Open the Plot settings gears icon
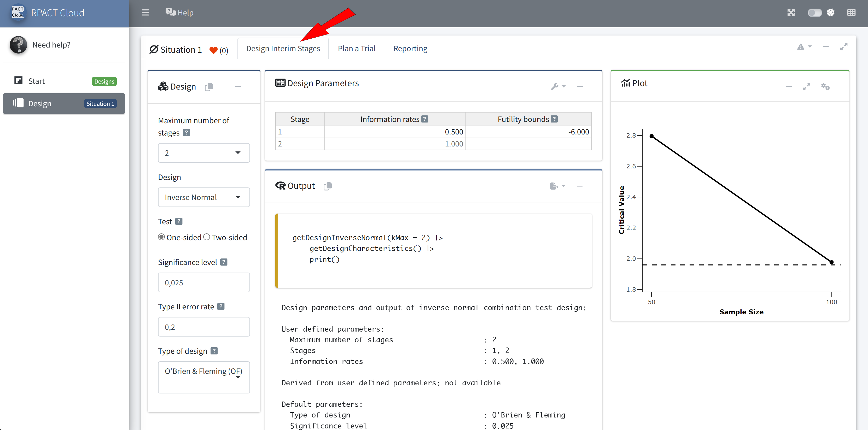This screenshot has height=430, width=868. [x=825, y=86]
